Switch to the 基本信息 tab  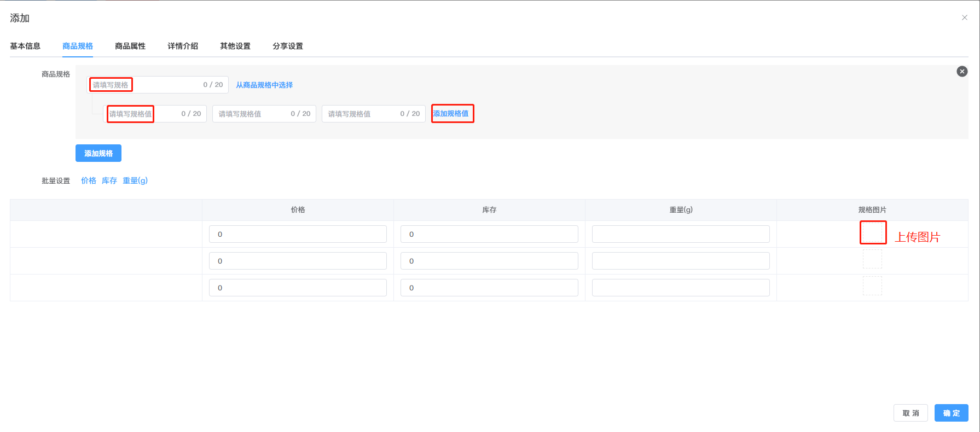25,46
